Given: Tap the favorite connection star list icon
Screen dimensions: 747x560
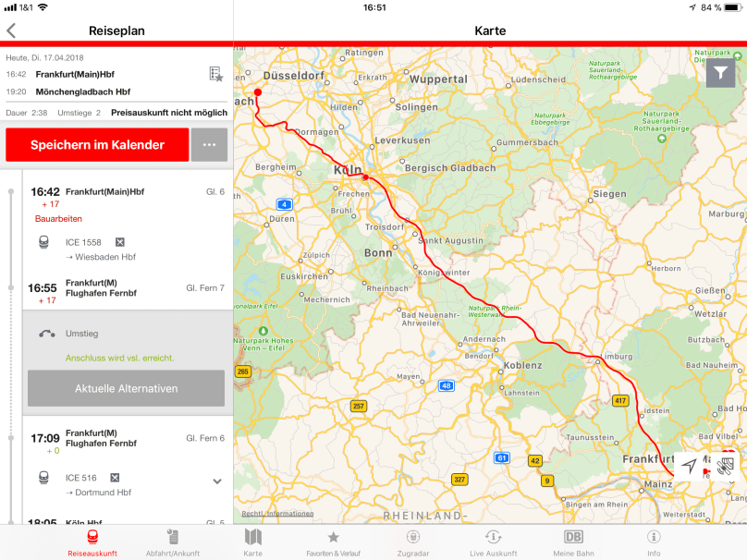Looking at the screenshot, I should pyautogui.click(x=215, y=74).
